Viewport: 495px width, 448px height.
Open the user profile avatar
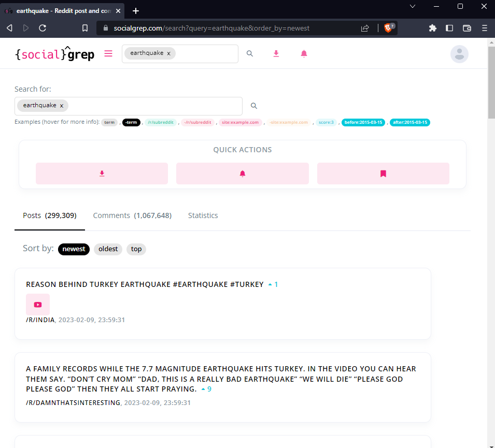[459, 54]
